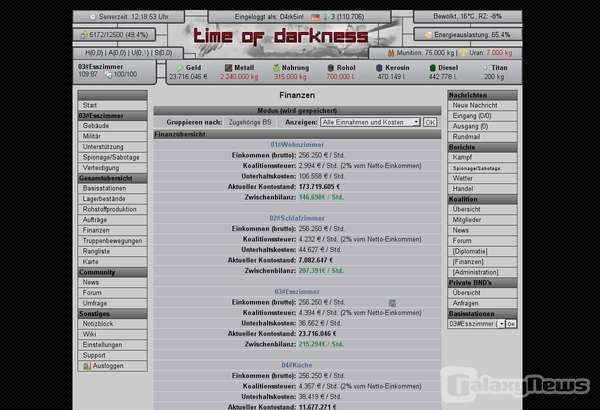600x410 pixels.
Task: Open Ausgang (0) outbox
Action: tap(483, 126)
